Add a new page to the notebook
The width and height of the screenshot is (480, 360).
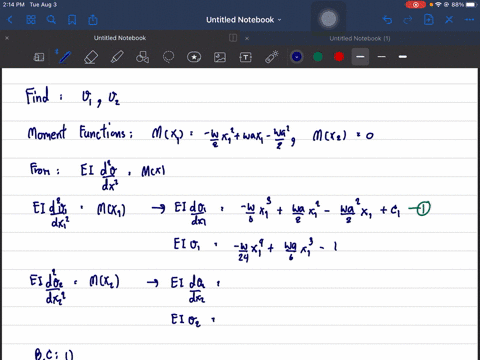(428, 20)
